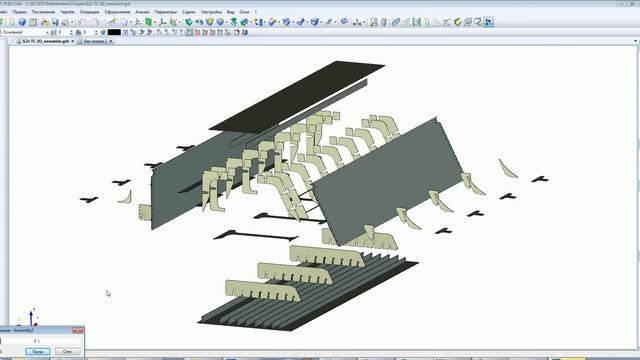Close the 62т ТС-02 document tab

(x=73, y=41)
